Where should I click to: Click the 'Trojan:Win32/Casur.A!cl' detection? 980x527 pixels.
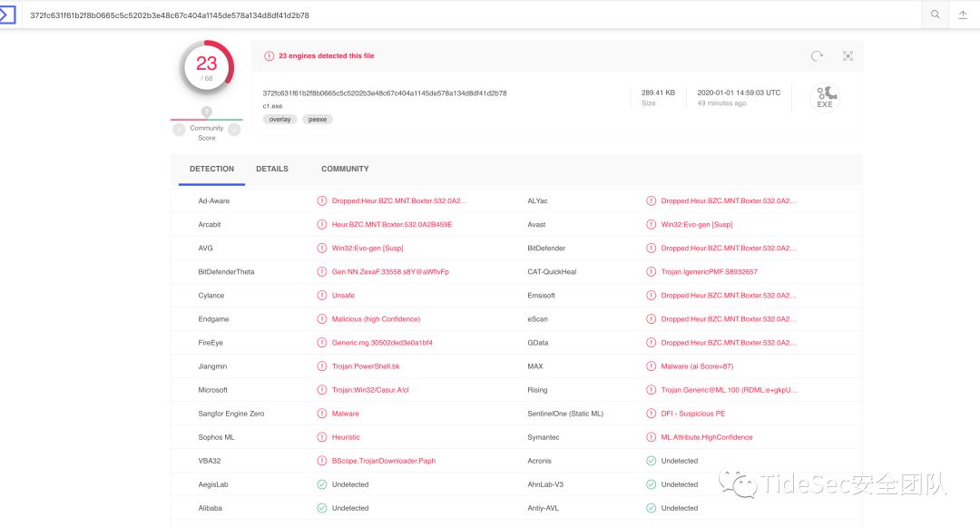[x=370, y=390]
